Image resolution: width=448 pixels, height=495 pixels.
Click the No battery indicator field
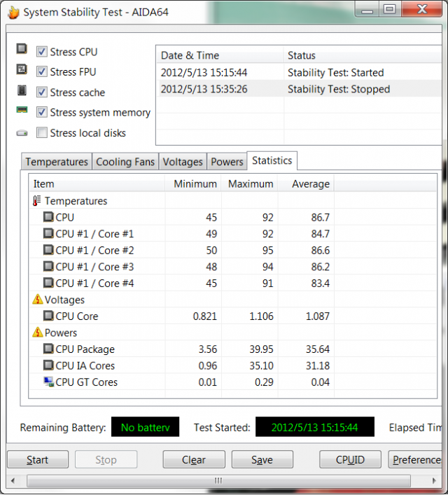pos(145,427)
